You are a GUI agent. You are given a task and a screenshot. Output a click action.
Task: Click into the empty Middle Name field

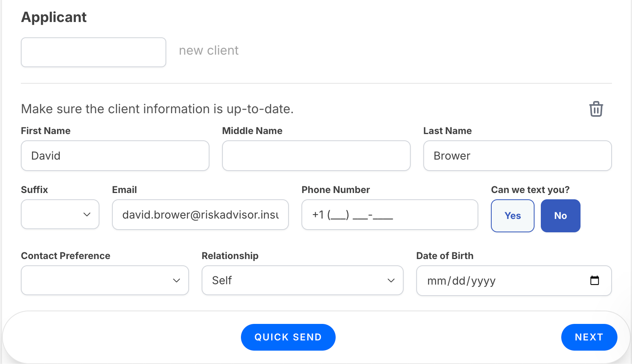pyautogui.click(x=316, y=156)
